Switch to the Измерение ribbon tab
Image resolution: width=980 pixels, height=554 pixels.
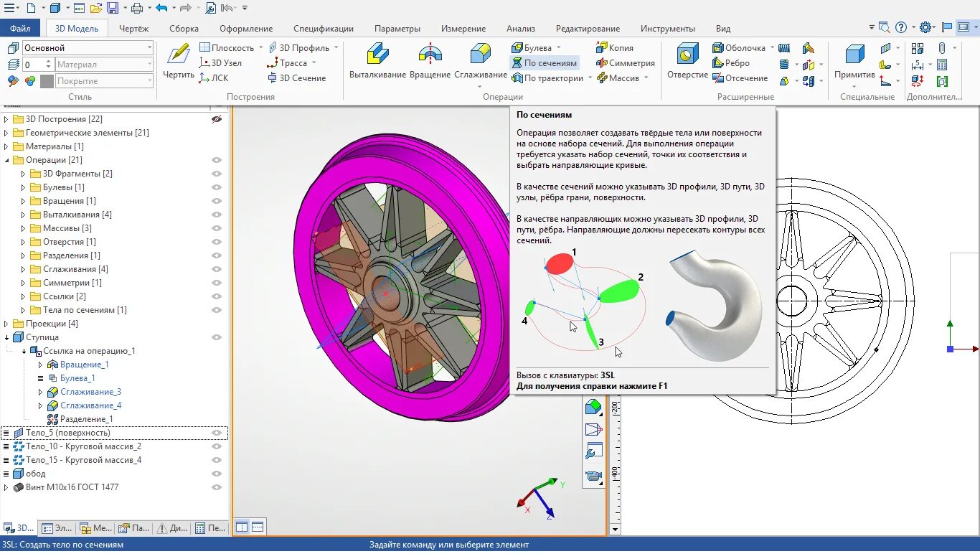coord(463,28)
